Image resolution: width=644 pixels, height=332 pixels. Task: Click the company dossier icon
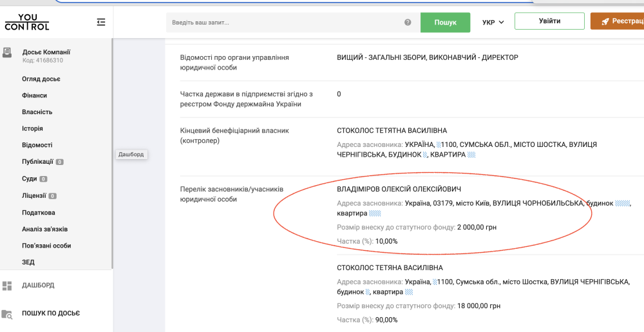click(7, 53)
